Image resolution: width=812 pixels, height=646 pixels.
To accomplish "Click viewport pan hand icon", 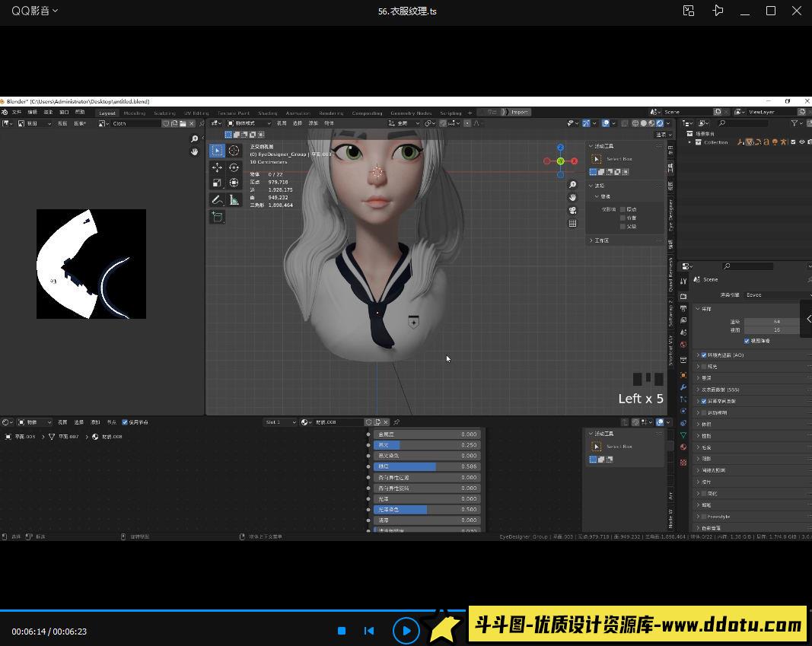I will pos(572,197).
